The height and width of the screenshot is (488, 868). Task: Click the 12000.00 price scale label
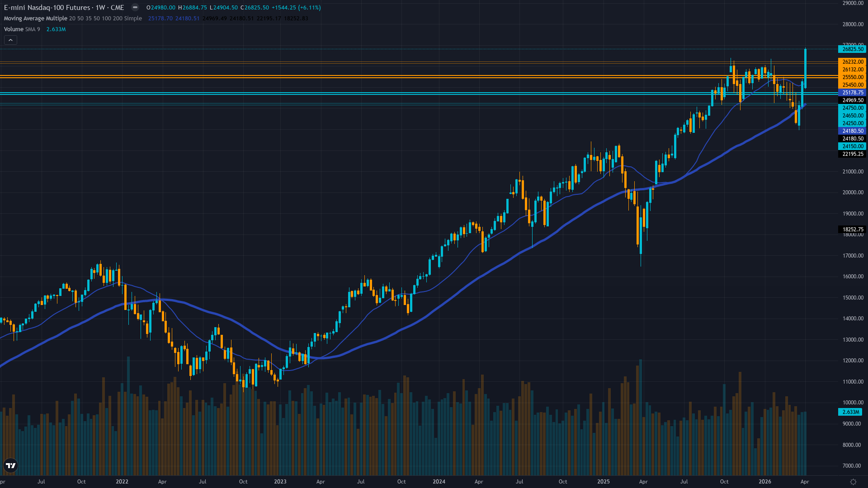click(853, 361)
